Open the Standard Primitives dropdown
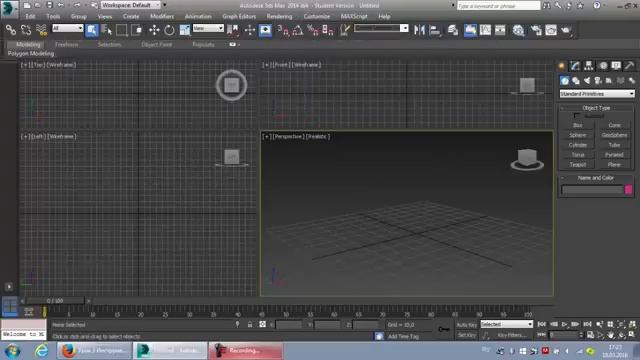The height and width of the screenshot is (360, 640). 597,94
